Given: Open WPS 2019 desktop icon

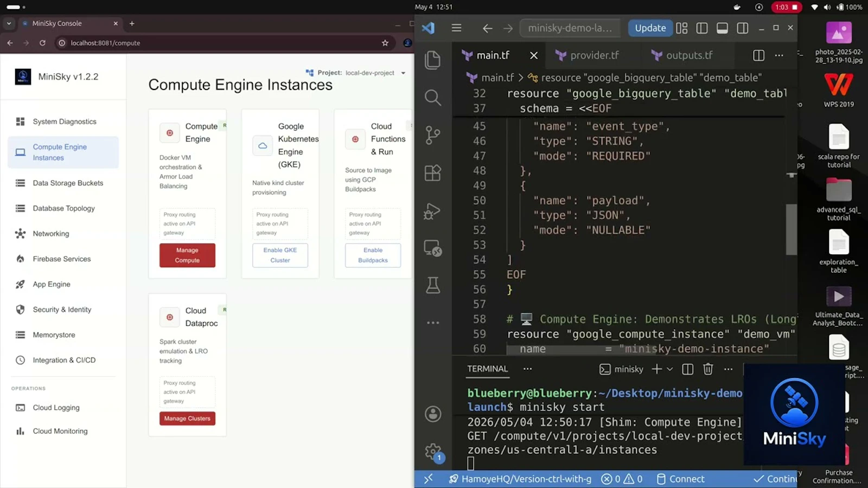Looking at the screenshot, I should (x=839, y=90).
